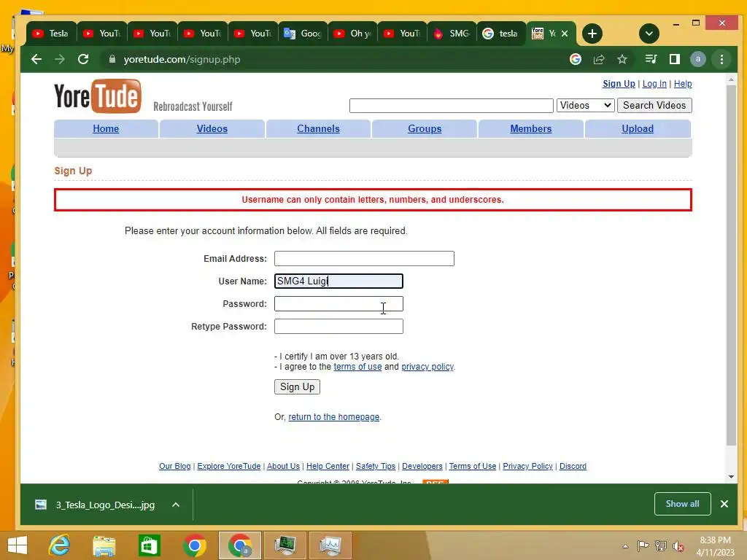The image size is (747, 560).
Task: Open the Safety Tips footer link
Action: 376,466
